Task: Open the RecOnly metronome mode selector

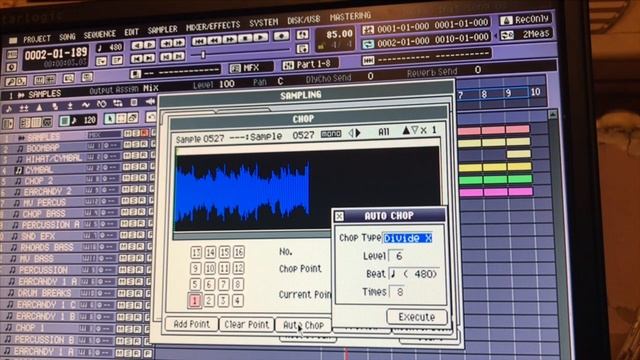Action: click(531, 19)
